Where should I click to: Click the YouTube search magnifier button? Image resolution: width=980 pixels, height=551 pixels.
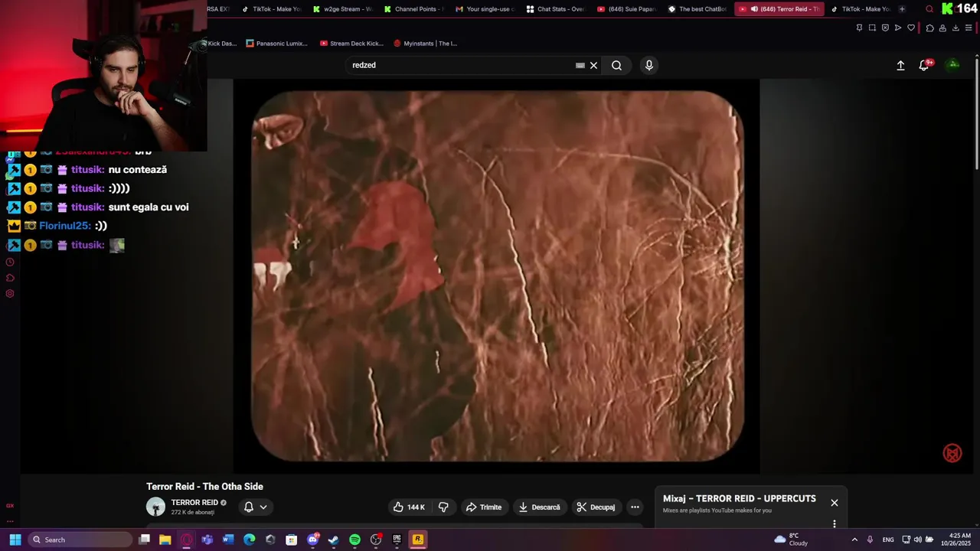click(x=616, y=65)
